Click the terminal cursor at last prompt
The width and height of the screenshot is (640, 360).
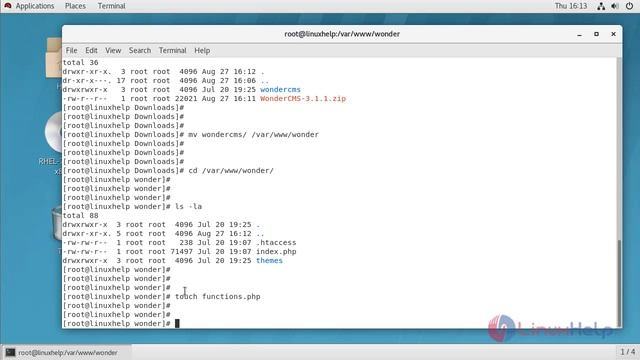(x=177, y=323)
